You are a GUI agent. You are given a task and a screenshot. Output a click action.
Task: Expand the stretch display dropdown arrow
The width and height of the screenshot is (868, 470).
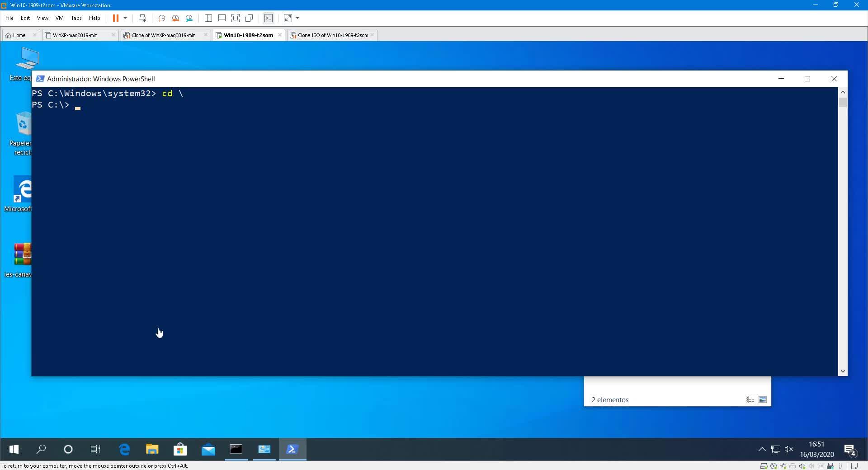pos(297,18)
